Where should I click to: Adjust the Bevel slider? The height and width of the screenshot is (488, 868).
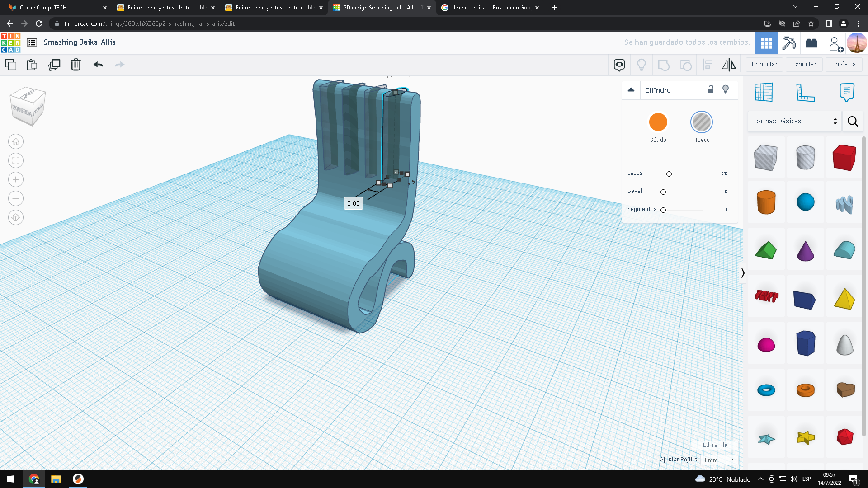coord(663,192)
